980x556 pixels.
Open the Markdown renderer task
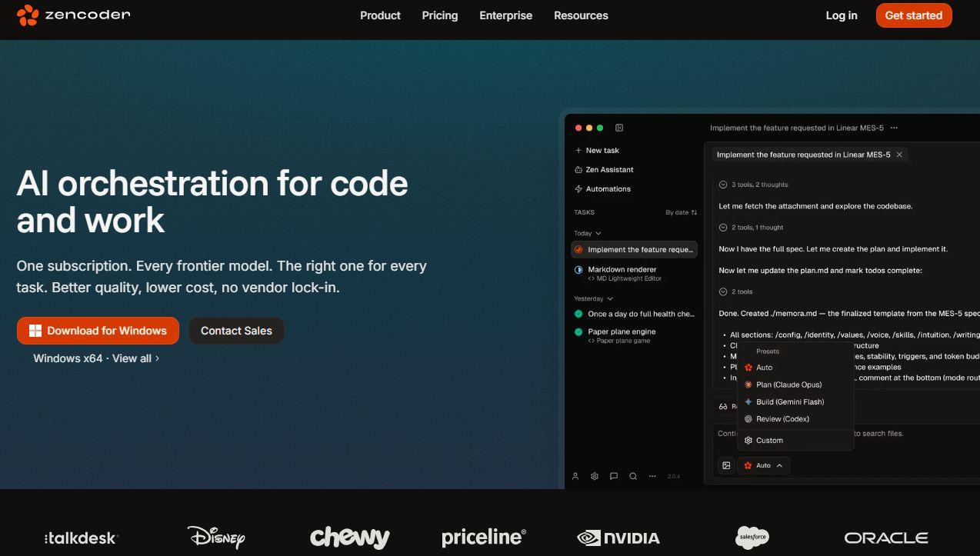pos(635,274)
